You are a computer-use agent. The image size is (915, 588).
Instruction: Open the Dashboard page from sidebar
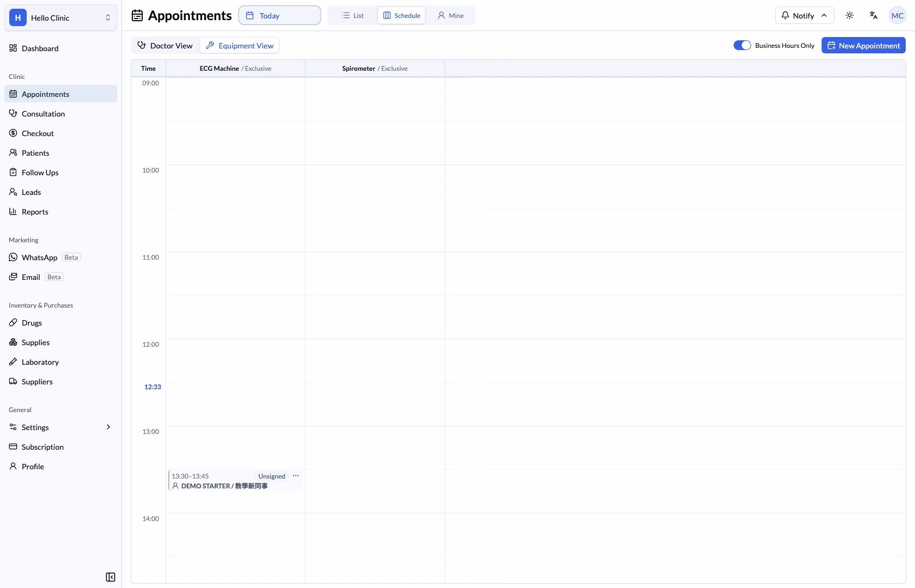point(60,48)
